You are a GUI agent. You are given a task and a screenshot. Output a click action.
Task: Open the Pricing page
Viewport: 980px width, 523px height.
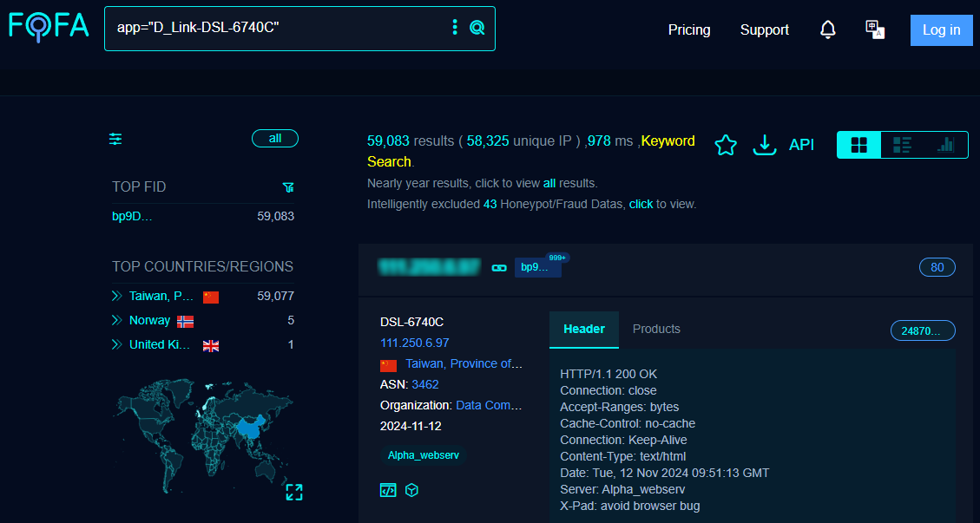(x=689, y=30)
